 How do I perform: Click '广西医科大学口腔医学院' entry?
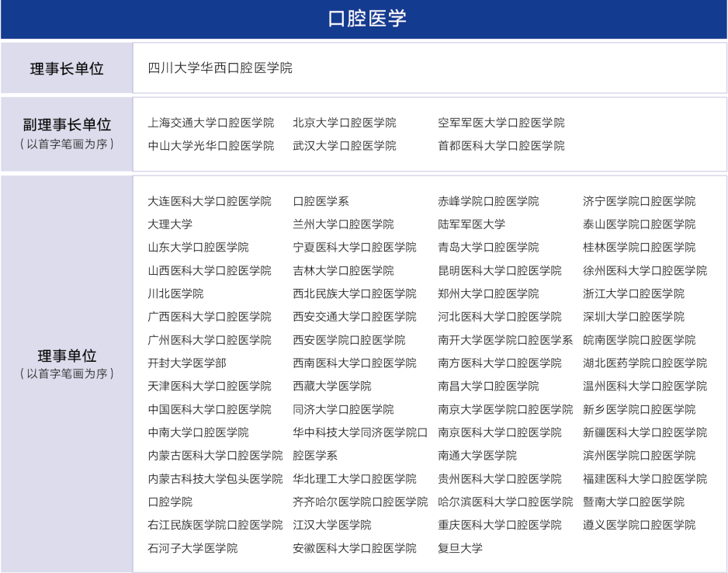tap(210, 317)
